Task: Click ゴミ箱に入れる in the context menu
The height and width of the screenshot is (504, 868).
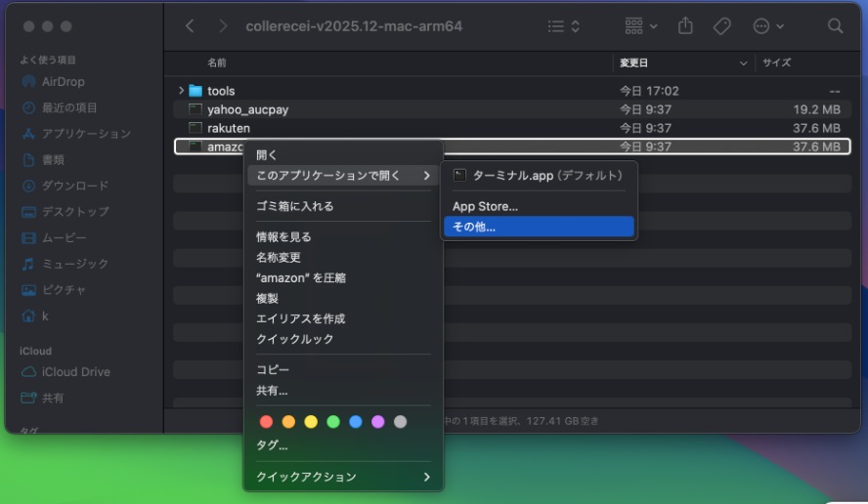Action: click(x=294, y=206)
